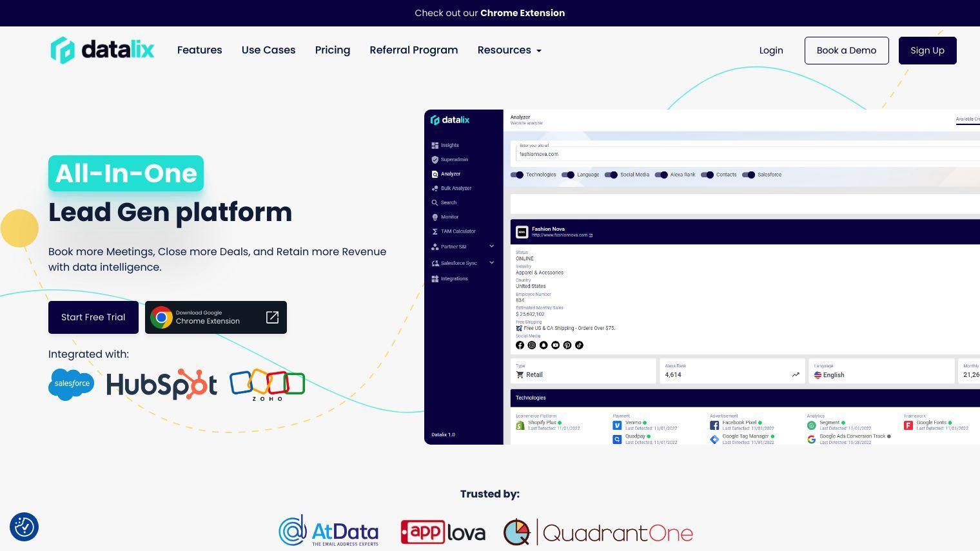The image size is (980, 551).
Task: Click the Chrome Extension banner link
Action: click(522, 13)
